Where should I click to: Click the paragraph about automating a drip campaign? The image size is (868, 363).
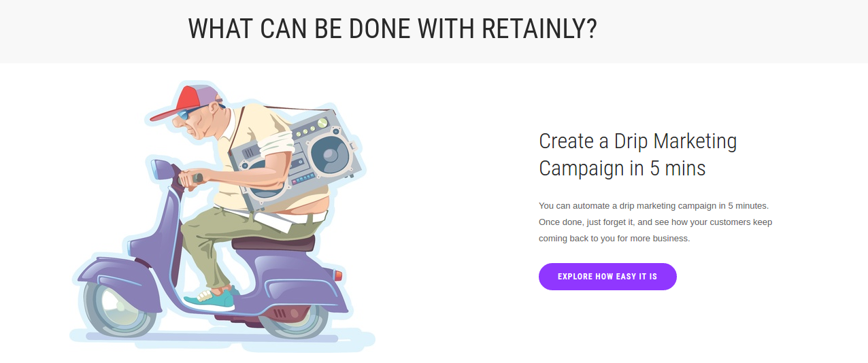pyautogui.click(x=655, y=222)
